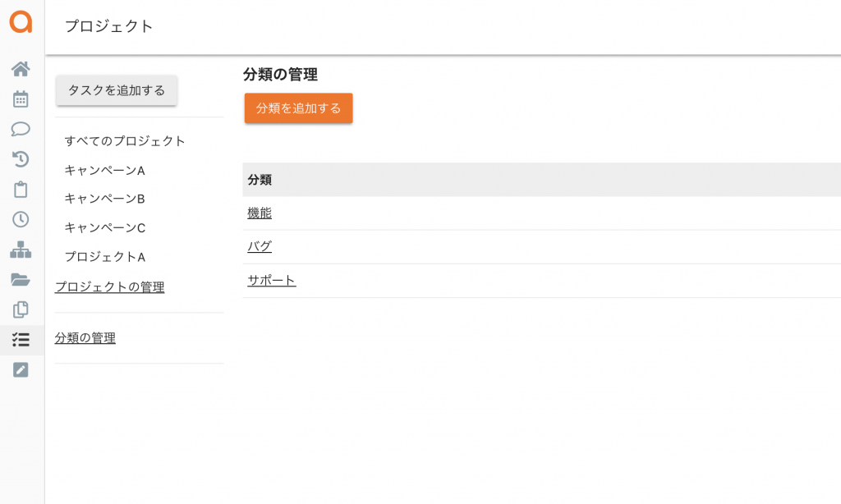Viewport: 841px width, 504px height.
Task: Select プロジェクトA in list
Action: 105,257
